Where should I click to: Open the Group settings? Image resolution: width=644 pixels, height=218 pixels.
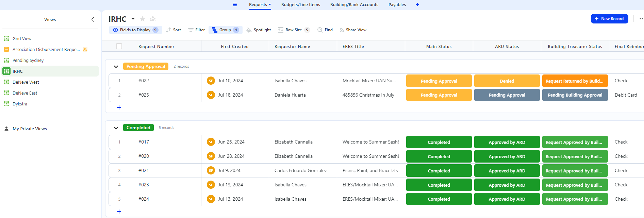click(225, 30)
